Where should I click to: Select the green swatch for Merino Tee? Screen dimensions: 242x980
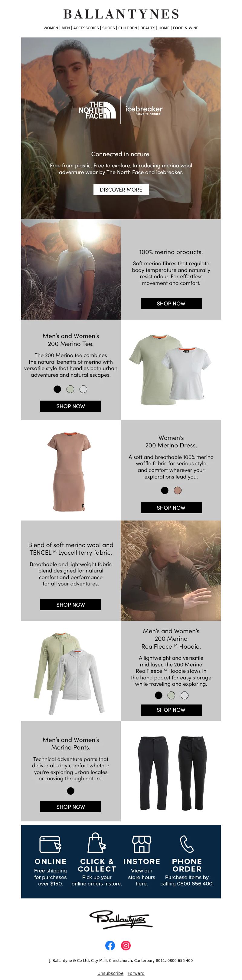click(70, 389)
